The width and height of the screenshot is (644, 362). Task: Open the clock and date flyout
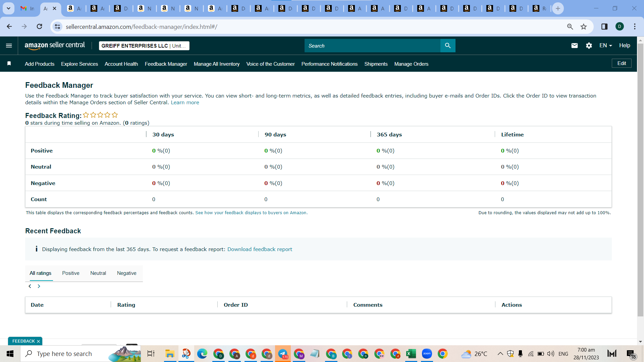click(x=586, y=354)
